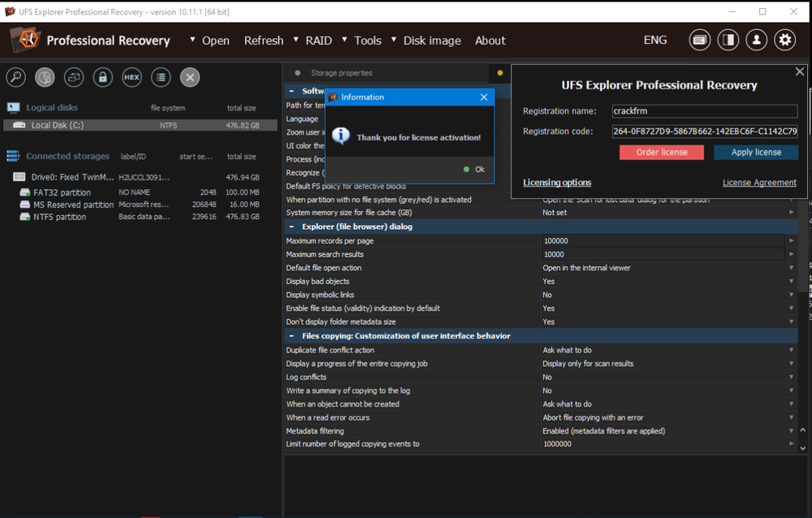The height and width of the screenshot is (518, 812).
Task: Click the padlock encryption icon
Action: click(102, 77)
